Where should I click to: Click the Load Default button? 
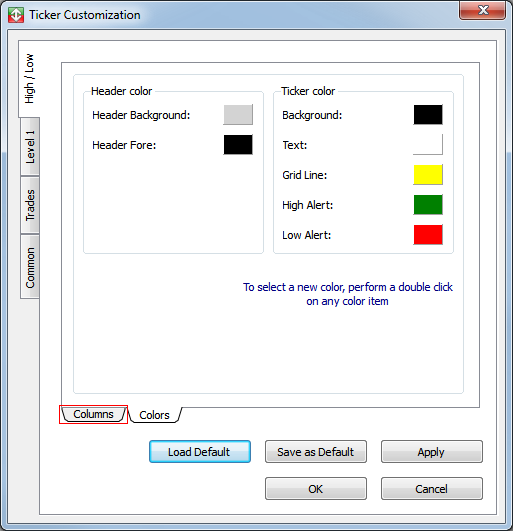pos(200,452)
